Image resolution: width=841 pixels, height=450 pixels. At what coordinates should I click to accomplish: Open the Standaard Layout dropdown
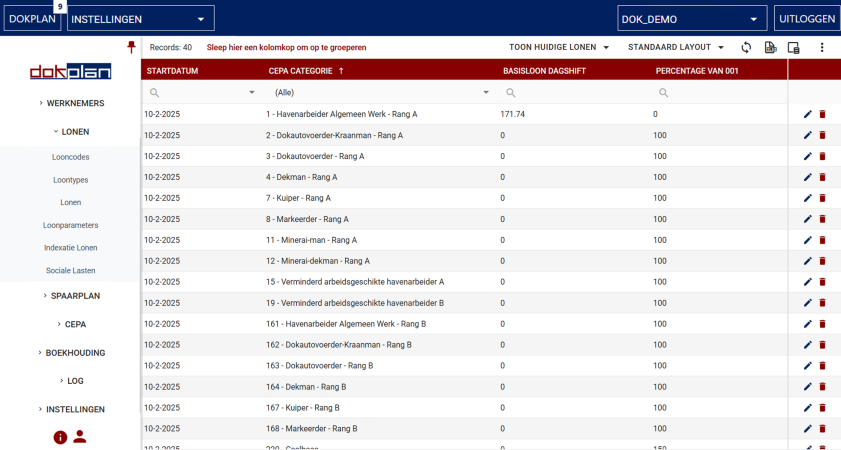pos(676,47)
